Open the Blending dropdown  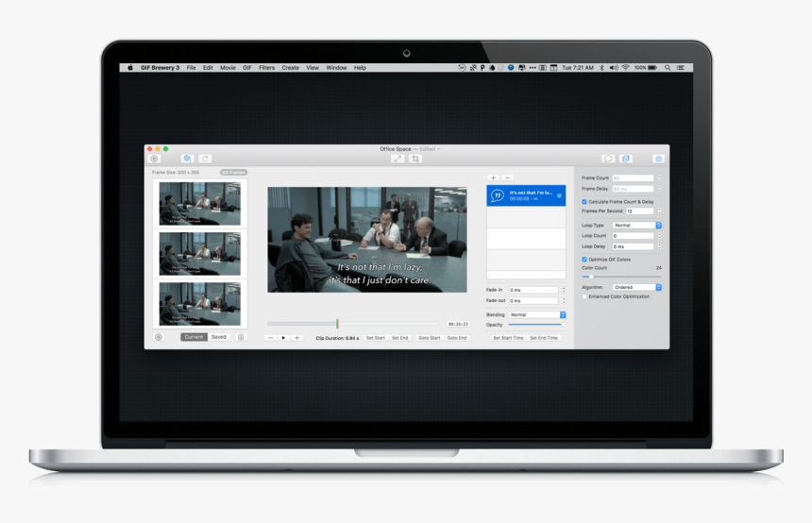coord(537,314)
